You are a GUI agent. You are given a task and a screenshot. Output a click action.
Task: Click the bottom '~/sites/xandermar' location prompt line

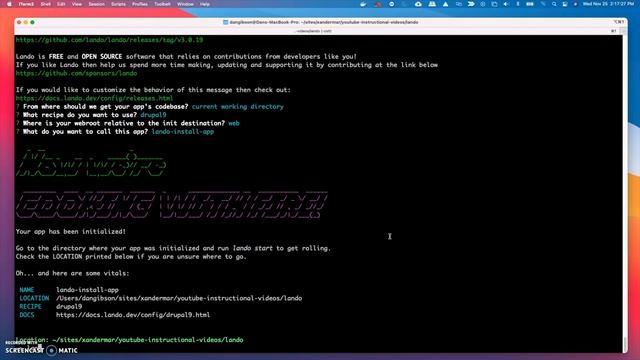coord(129,340)
